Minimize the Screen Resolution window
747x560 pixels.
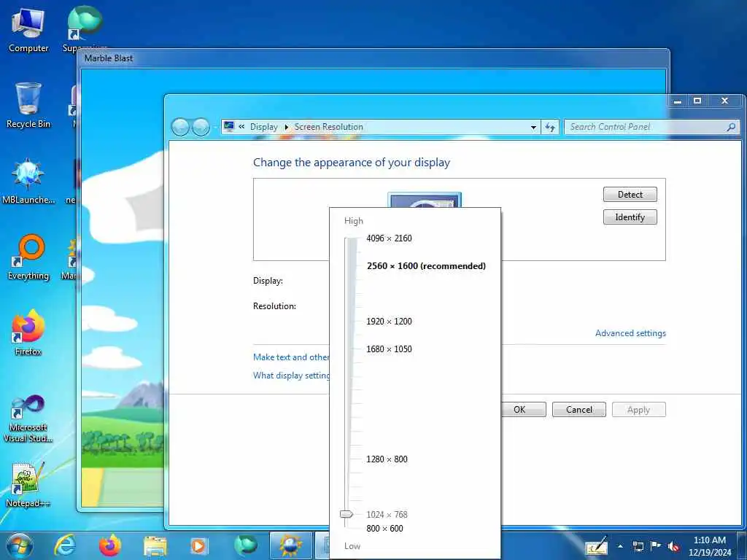678,101
